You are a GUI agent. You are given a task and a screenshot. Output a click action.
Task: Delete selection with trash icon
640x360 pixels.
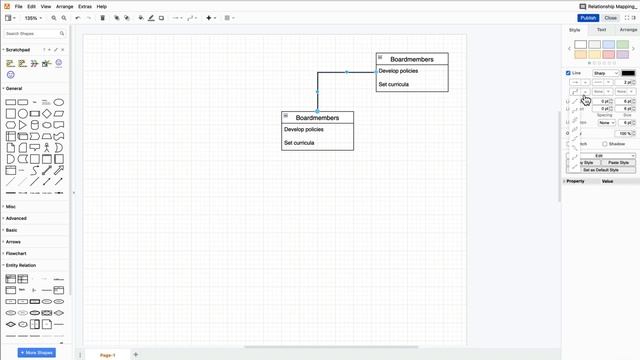102,18
